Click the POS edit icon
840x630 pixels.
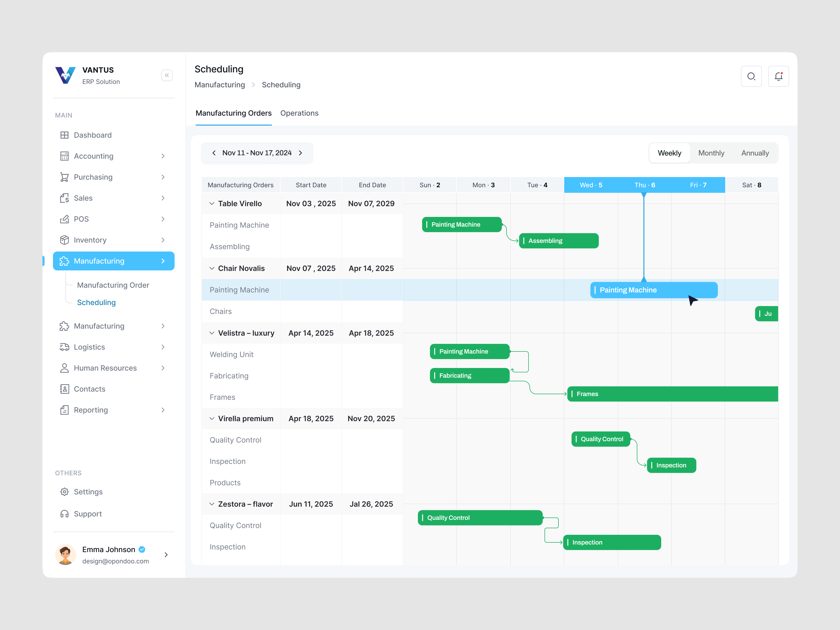point(64,219)
